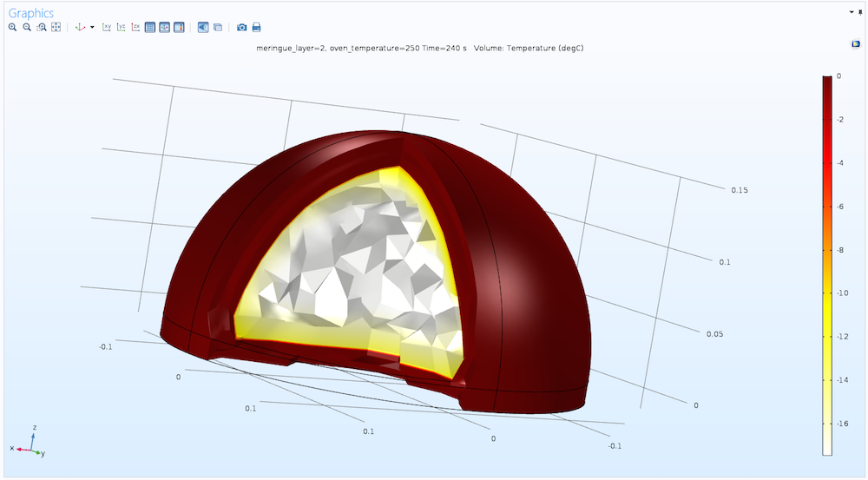Click the -2 legend tick label
Viewport: 868px width, 480px height.
(x=839, y=120)
